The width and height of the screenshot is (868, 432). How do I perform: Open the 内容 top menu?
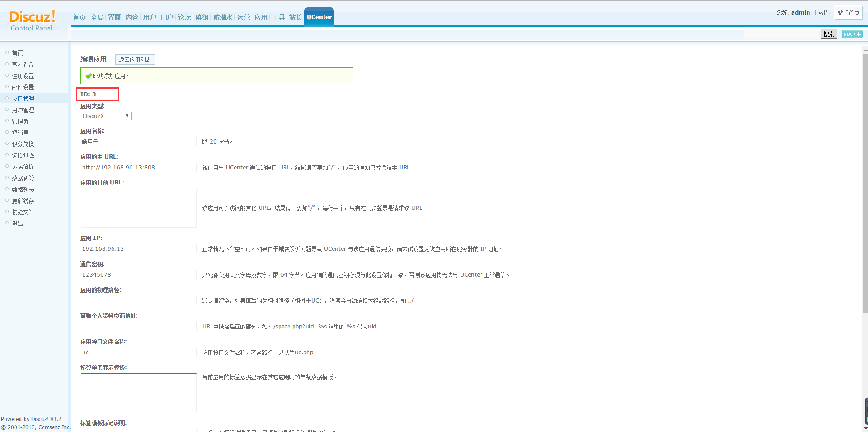(132, 17)
